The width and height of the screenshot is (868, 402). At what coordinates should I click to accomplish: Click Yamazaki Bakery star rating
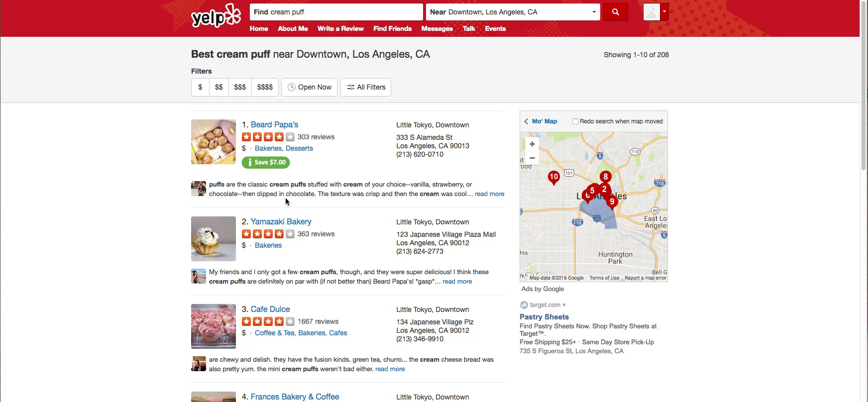click(268, 234)
